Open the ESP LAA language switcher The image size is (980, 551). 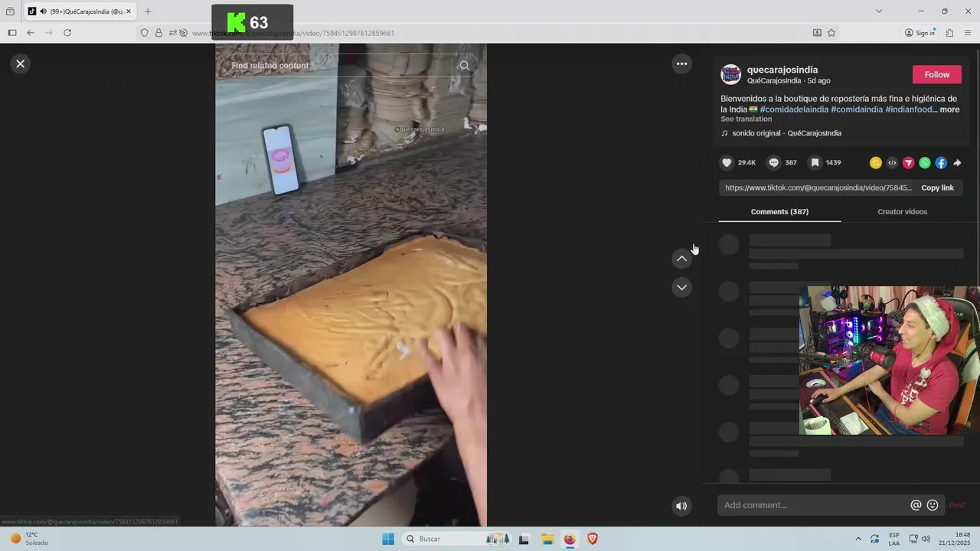[x=894, y=539]
